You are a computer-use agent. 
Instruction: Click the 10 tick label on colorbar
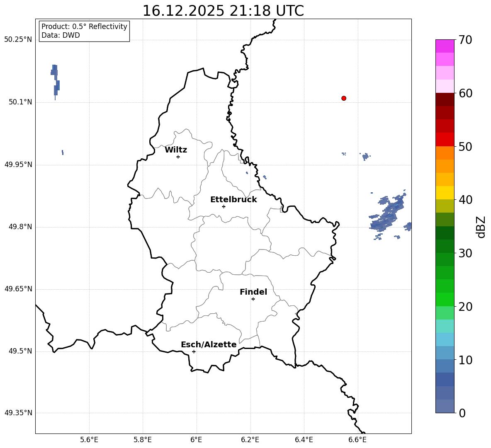point(465,360)
